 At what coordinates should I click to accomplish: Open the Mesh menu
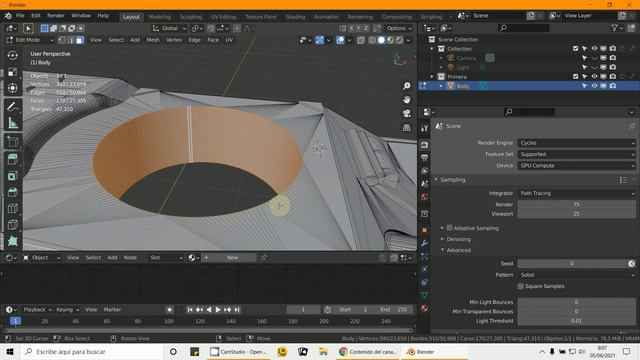pos(153,40)
